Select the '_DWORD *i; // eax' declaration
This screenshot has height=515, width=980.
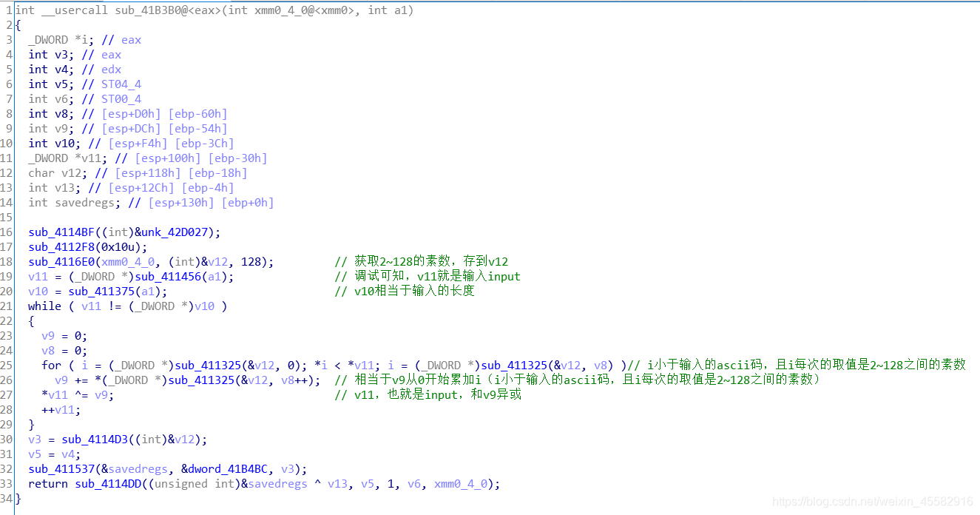click(x=84, y=39)
